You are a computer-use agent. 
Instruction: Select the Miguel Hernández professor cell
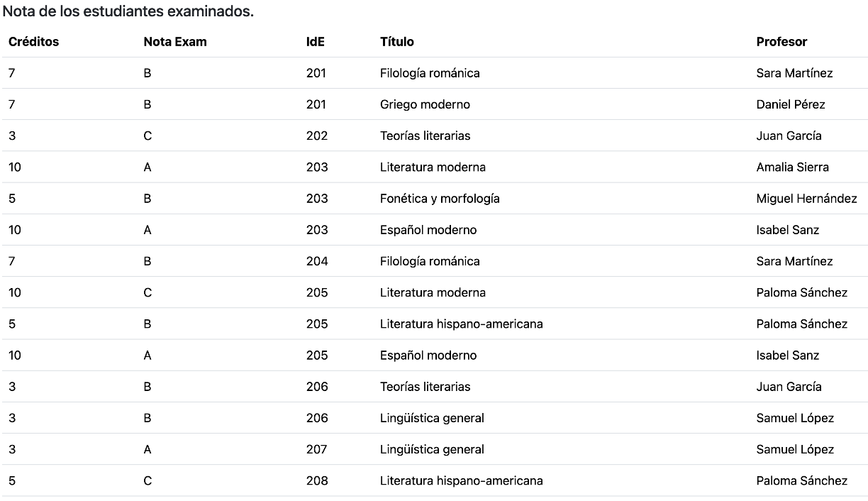pyautogui.click(x=806, y=199)
